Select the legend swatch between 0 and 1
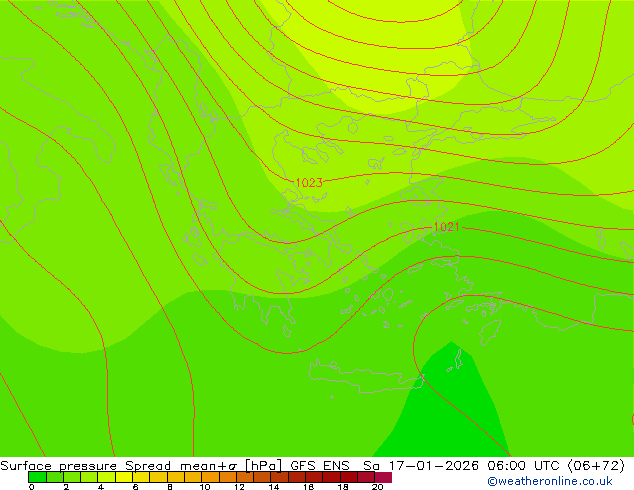This screenshot has height=490, width=634. point(37,477)
